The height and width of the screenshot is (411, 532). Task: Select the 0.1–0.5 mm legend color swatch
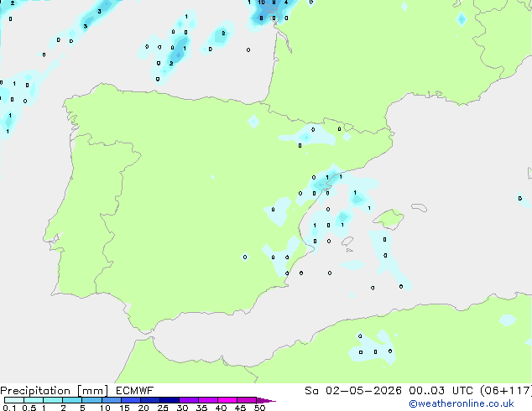coord(14,400)
